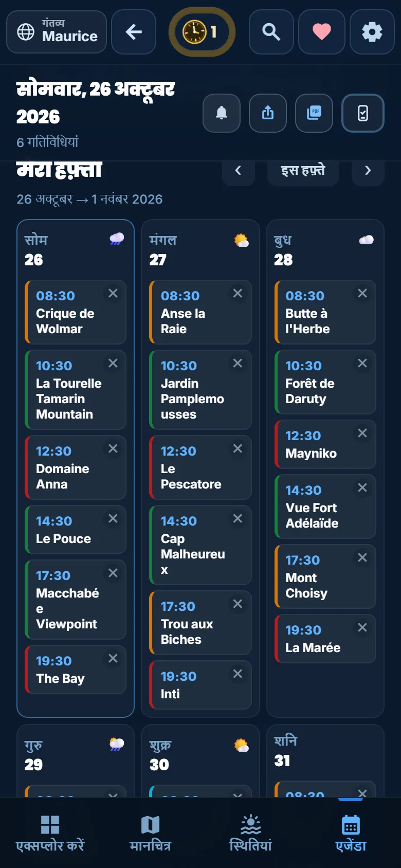The height and width of the screenshot is (868, 401).
Task: Open the Vue Fort Adélaïde activity card
Action: coord(325,507)
